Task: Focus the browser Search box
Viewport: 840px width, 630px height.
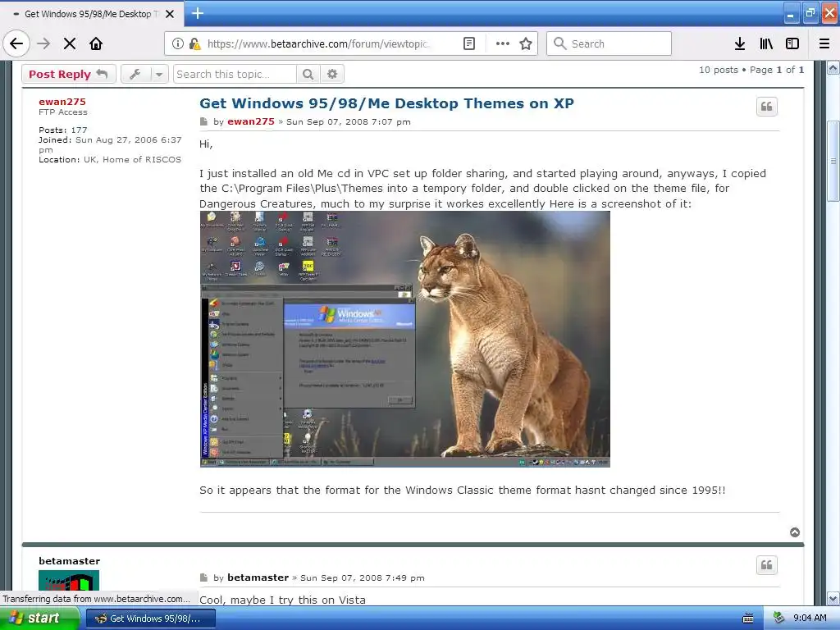Action: click(609, 43)
